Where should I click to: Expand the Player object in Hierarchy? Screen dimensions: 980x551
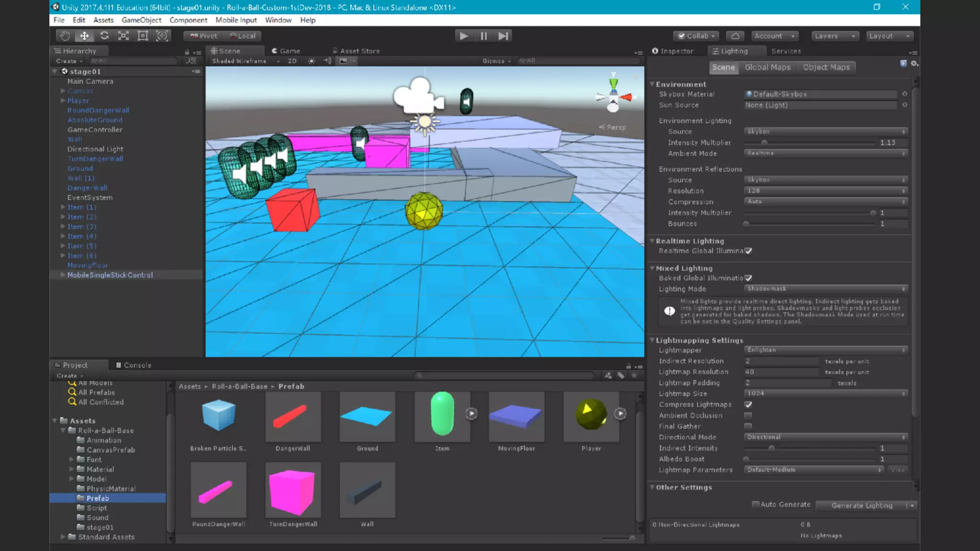click(63, 100)
